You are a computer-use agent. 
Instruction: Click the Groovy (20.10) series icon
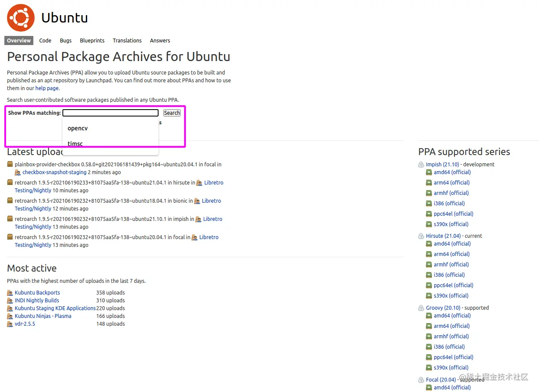click(421, 308)
